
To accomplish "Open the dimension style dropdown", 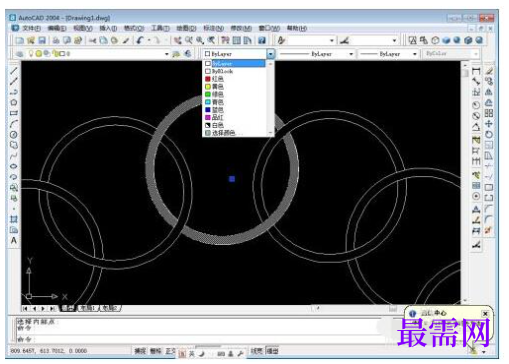I will click(394, 40).
